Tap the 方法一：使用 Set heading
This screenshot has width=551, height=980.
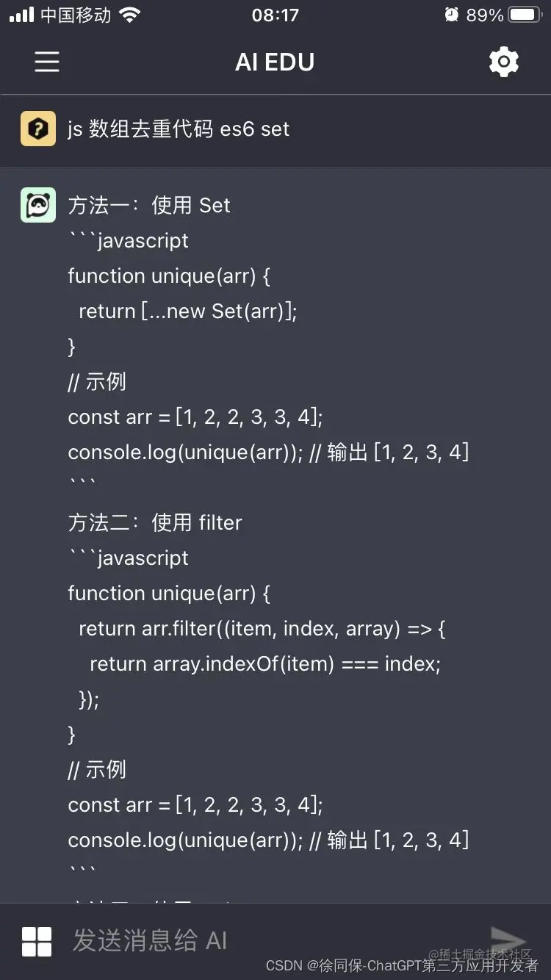coord(149,205)
